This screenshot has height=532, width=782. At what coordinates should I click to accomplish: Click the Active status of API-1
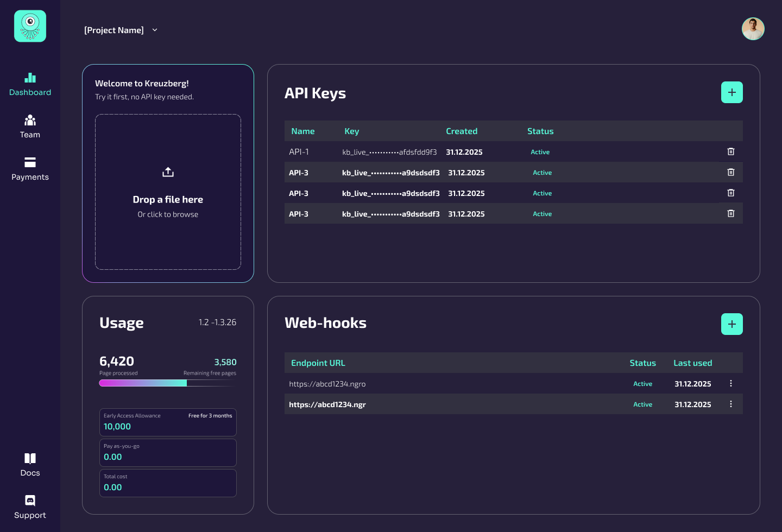pyautogui.click(x=540, y=152)
